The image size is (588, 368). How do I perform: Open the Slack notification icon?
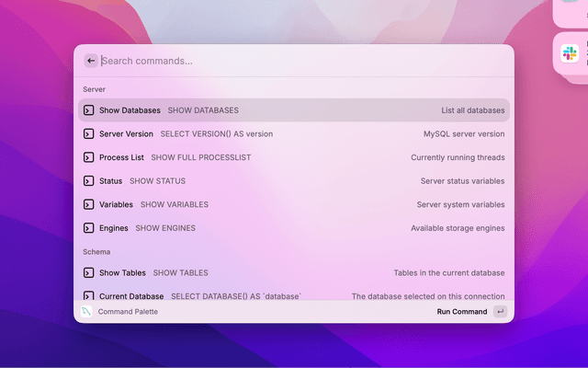(570, 53)
